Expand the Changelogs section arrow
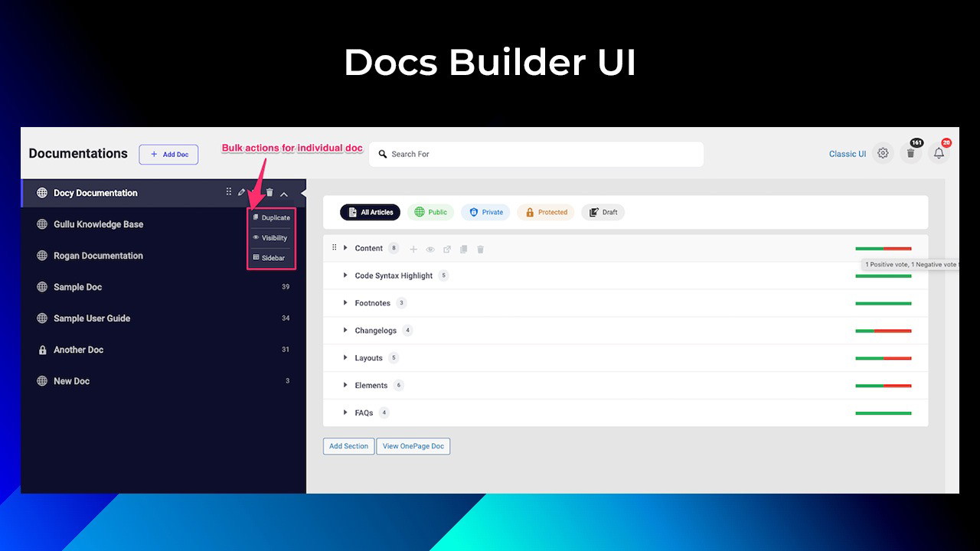This screenshot has width=980, height=551. (x=345, y=331)
